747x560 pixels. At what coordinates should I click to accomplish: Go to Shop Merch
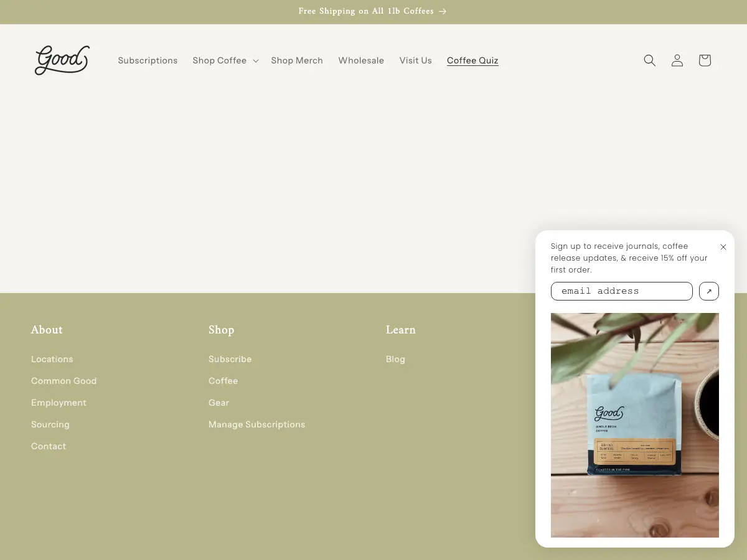(297, 60)
